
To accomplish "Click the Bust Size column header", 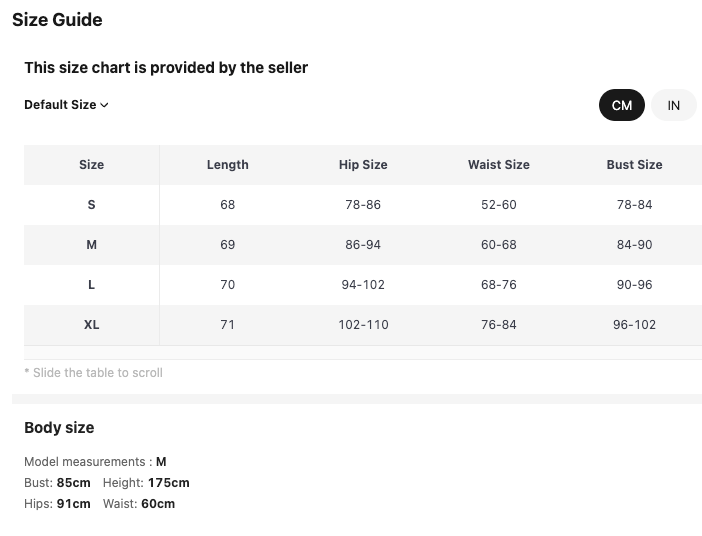I will (x=634, y=165).
